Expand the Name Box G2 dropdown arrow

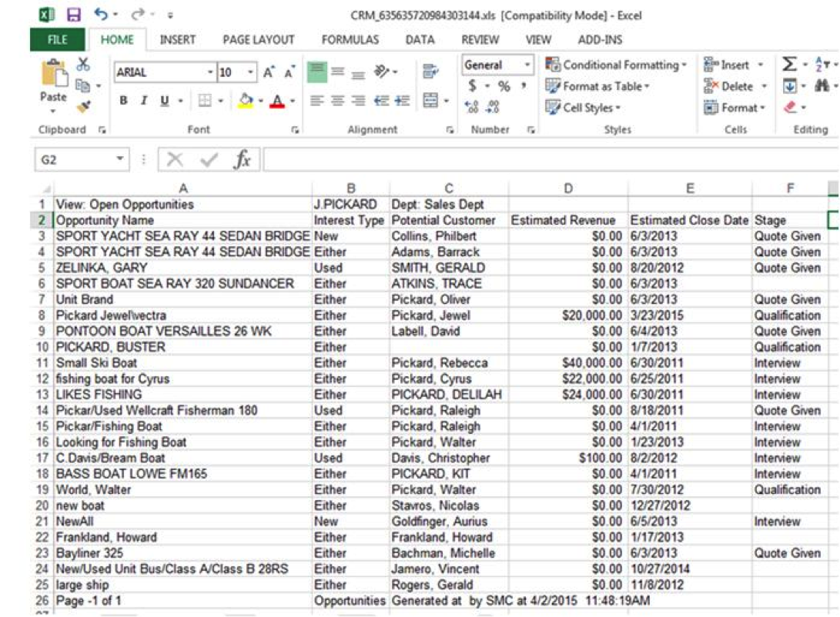click(120, 159)
